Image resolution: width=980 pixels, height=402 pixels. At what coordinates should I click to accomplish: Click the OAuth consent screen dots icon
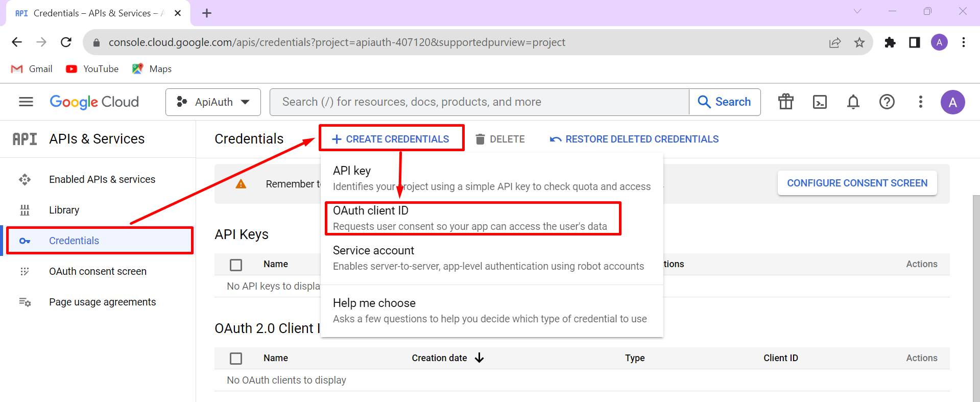click(25, 271)
